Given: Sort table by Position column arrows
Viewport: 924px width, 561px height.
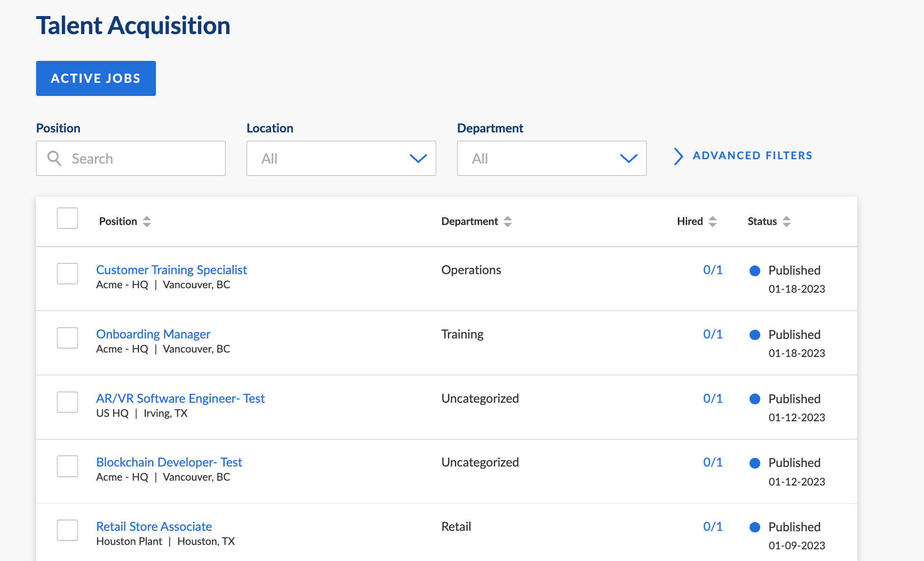Looking at the screenshot, I should click(x=147, y=222).
